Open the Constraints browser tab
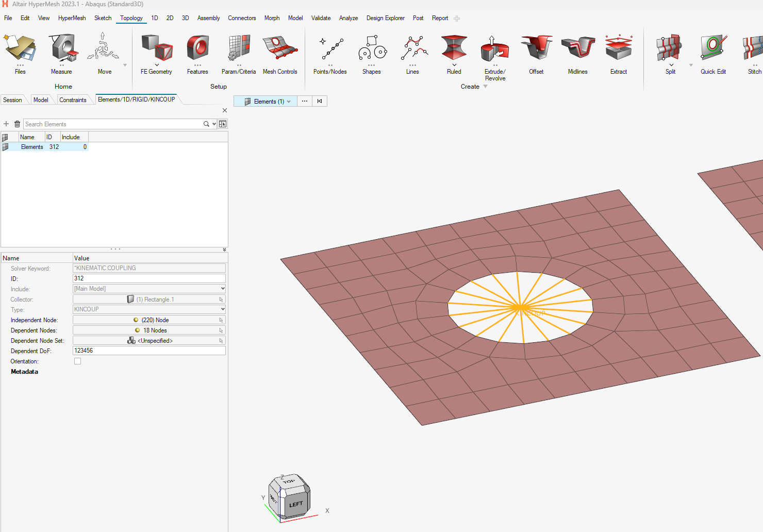The width and height of the screenshot is (763, 532). [73, 100]
